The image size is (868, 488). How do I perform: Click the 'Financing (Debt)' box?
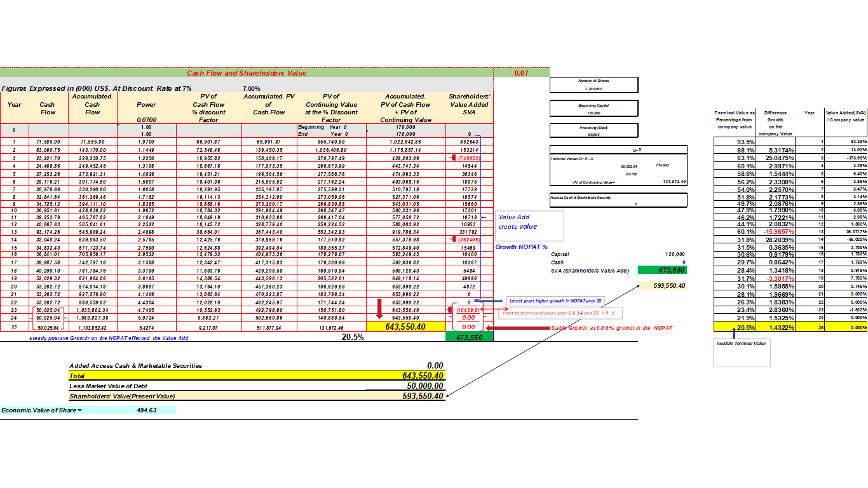(594, 131)
